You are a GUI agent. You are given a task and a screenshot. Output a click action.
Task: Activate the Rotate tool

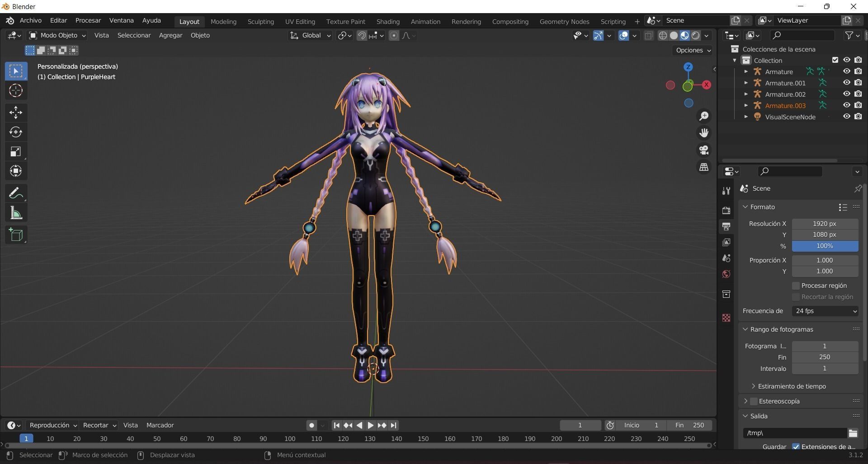pos(16,132)
